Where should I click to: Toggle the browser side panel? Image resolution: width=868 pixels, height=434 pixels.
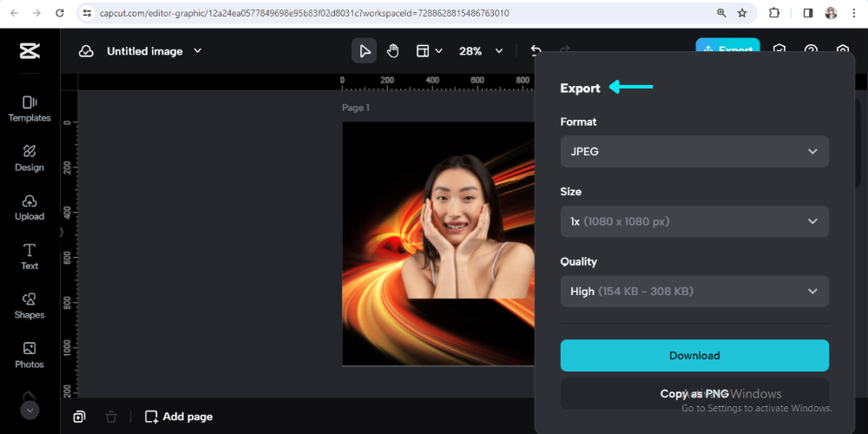point(808,13)
